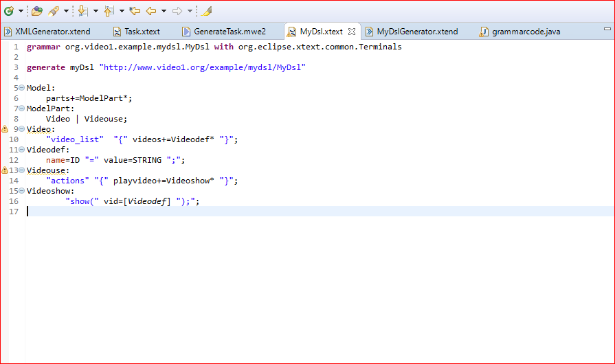This screenshot has height=364, width=615.
Task: Click the "http://www.video1.org/example/mydsl/MyDsl" string
Action: (203, 67)
